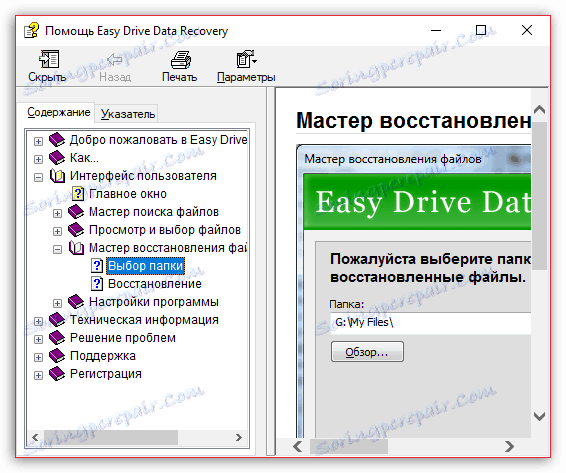Select the Просмотр и выбор файлов entry

(x=165, y=230)
